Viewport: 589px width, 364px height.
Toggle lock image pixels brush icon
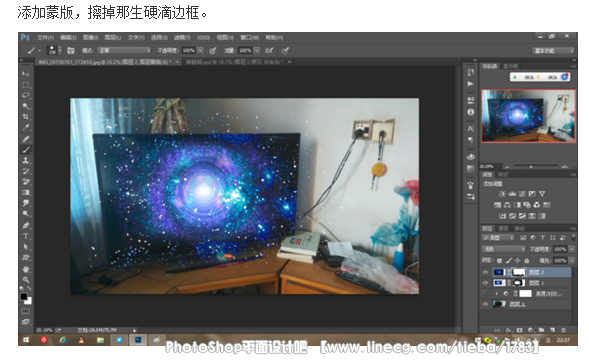[x=509, y=260]
